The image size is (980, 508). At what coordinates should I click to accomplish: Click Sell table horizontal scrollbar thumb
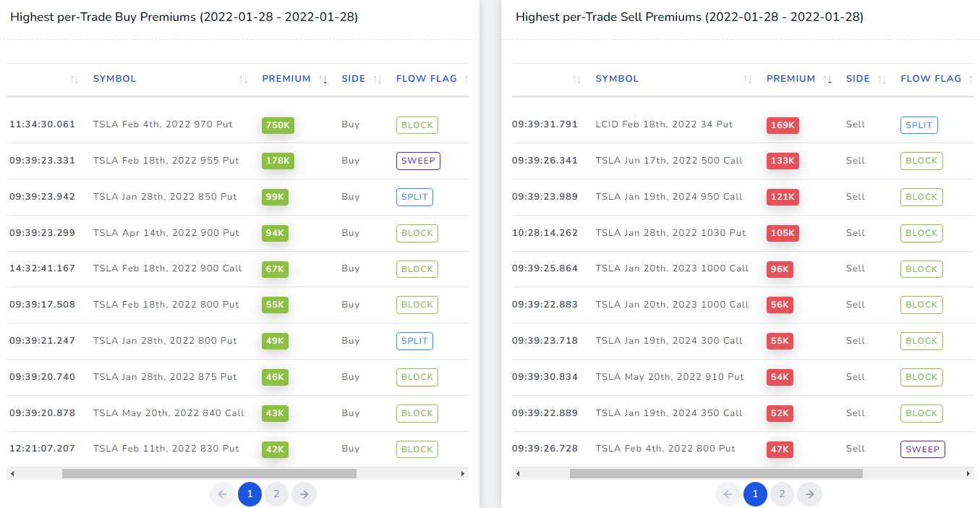(x=716, y=474)
